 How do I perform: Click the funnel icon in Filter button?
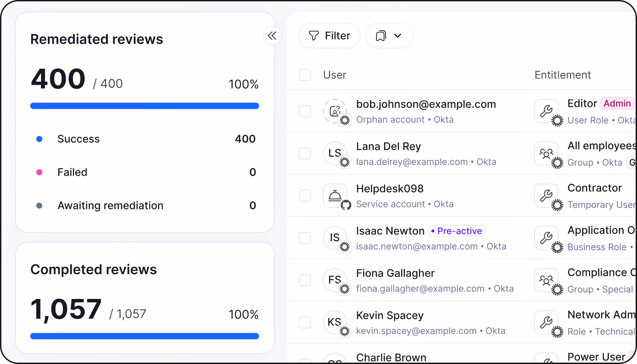tap(313, 36)
